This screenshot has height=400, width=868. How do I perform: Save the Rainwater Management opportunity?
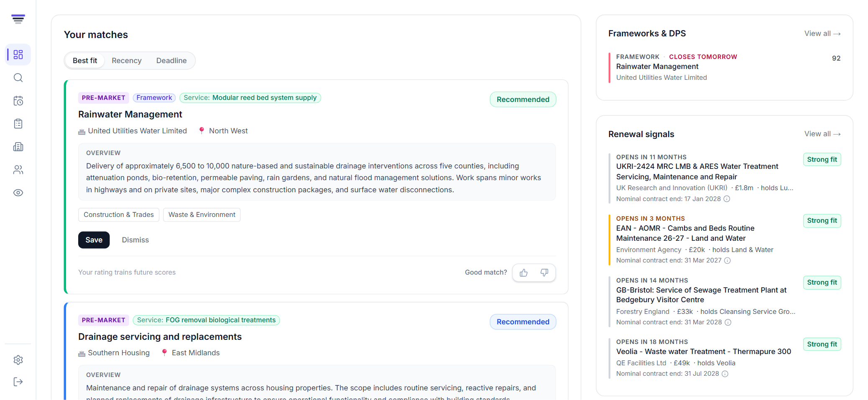94,240
